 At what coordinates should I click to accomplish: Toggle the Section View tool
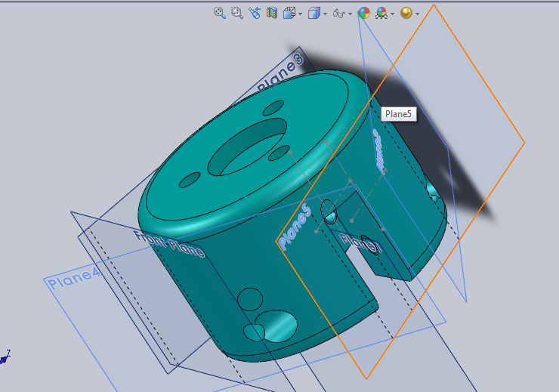(x=272, y=13)
